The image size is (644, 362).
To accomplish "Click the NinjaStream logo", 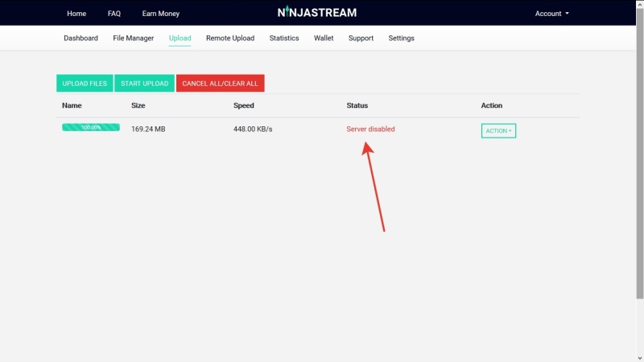I will (316, 13).
